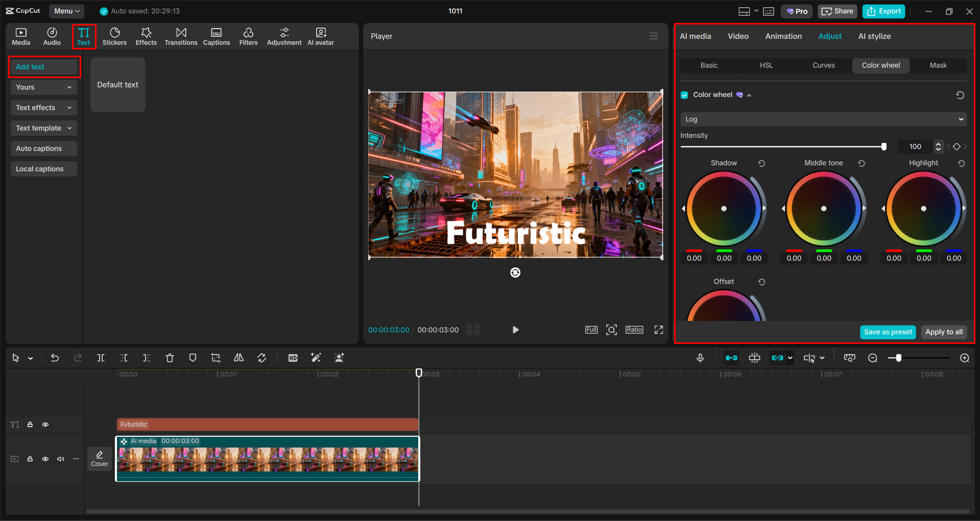Open the AI avatar panel

pos(320,36)
